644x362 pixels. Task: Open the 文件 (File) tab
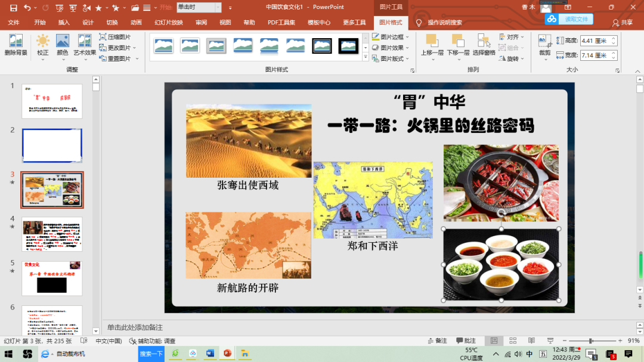coord(14,23)
